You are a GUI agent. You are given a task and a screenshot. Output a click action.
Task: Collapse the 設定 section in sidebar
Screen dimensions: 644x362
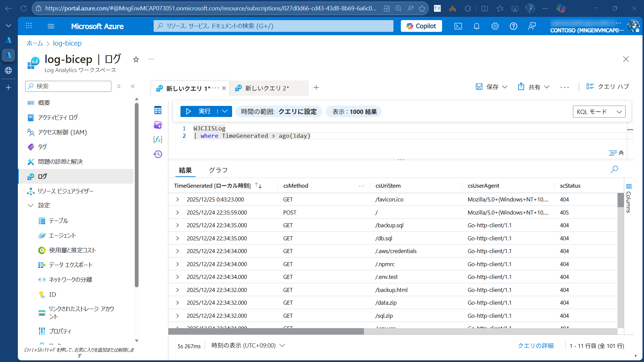pos(31,205)
